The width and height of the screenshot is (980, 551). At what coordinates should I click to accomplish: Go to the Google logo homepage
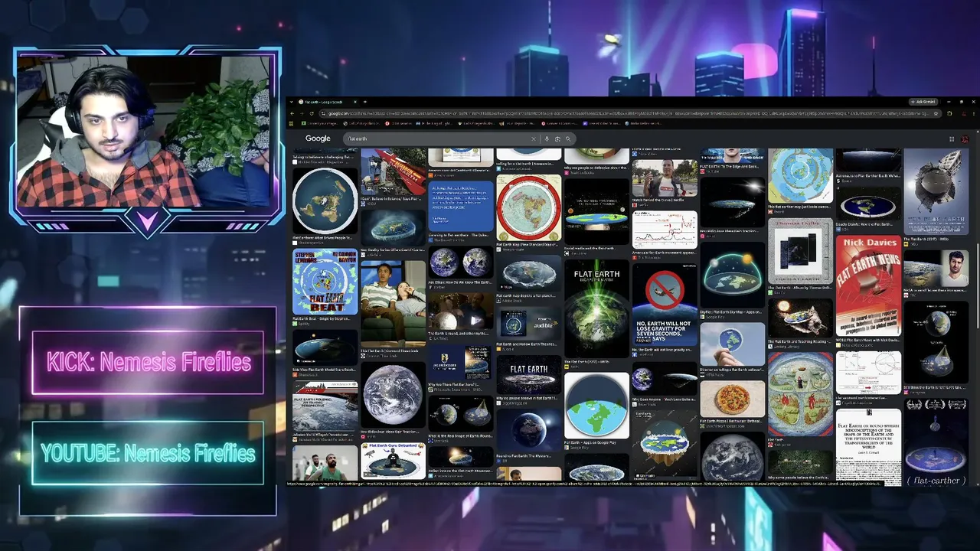[318, 139]
